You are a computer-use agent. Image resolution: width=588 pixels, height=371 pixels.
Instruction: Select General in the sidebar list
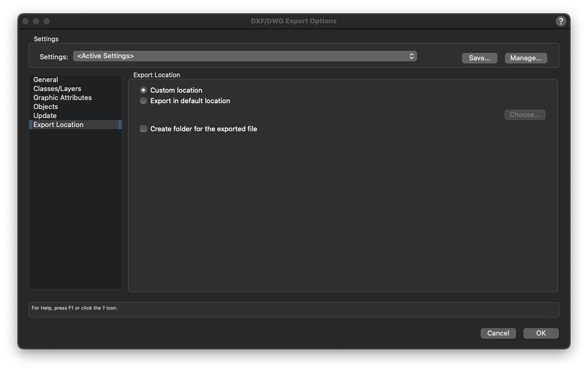point(46,80)
